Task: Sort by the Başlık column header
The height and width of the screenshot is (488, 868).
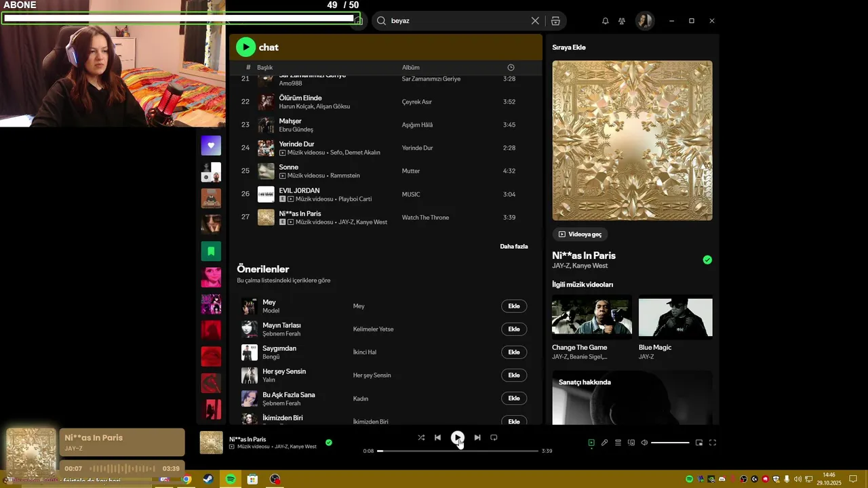Action: click(x=264, y=68)
